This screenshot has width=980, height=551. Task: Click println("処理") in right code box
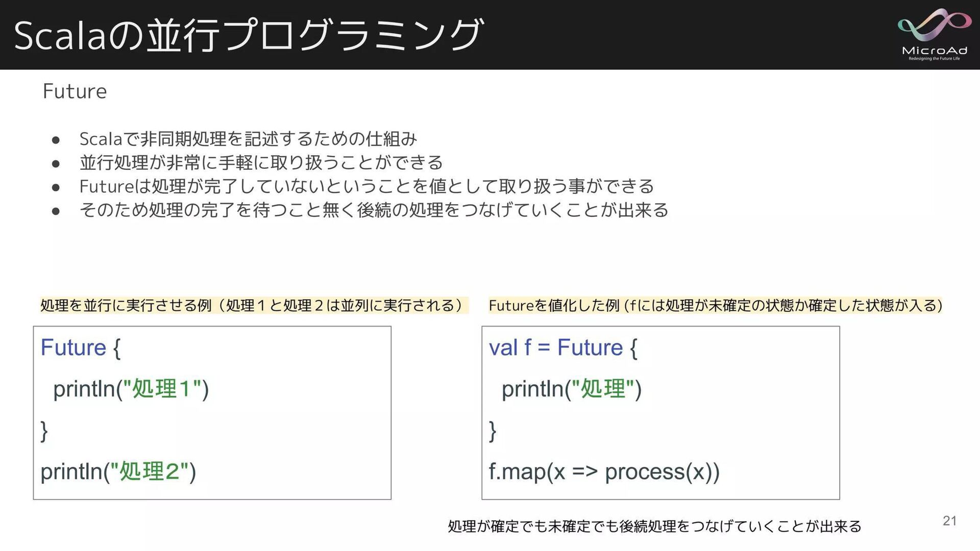pyautogui.click(x=571, y=389)
